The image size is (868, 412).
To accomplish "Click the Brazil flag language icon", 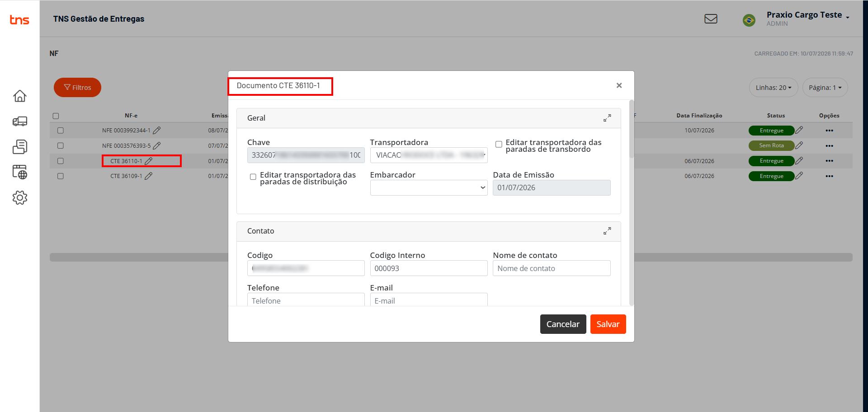I will click(749, 20).
